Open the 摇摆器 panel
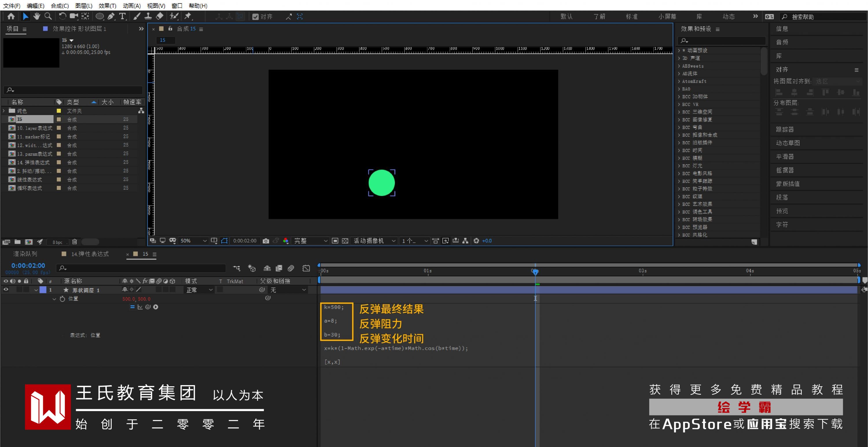 (x=785, y=170)
